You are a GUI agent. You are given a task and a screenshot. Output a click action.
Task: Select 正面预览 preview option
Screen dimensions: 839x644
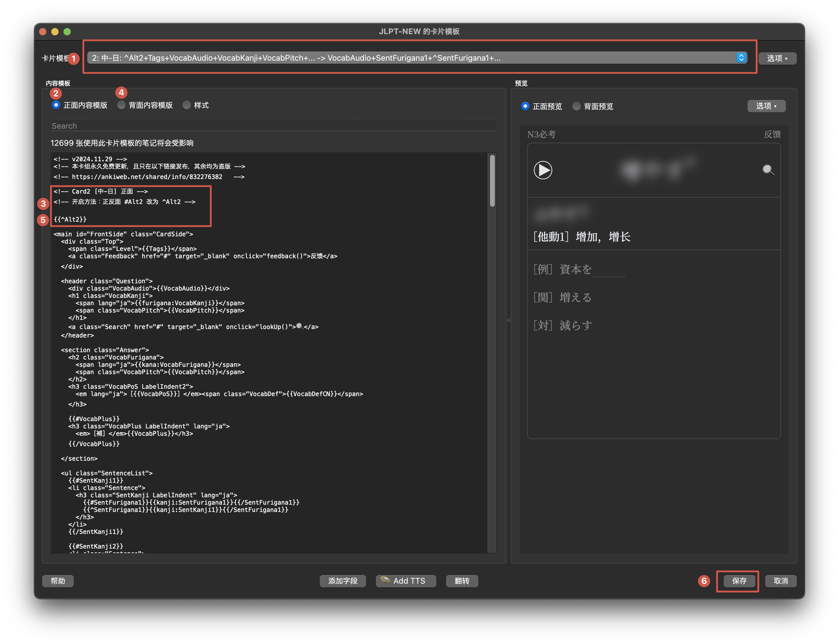click(525, 106)
